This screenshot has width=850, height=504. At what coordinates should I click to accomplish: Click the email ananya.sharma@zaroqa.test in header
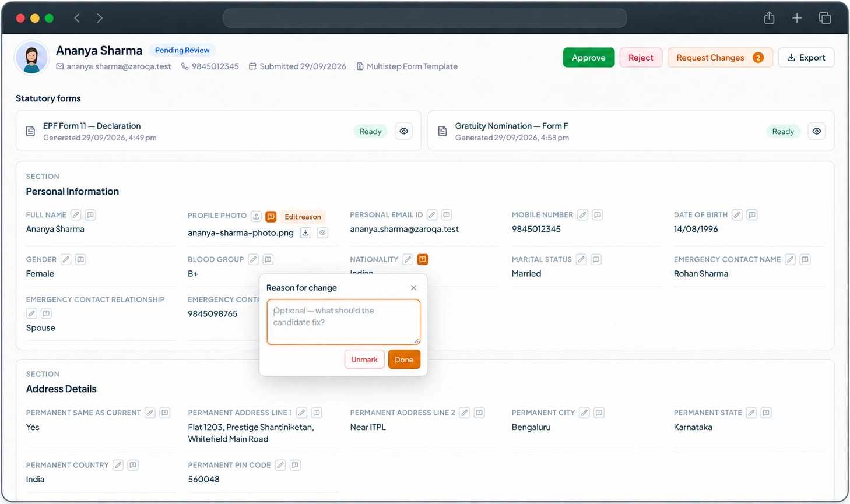tap(119, 66)
